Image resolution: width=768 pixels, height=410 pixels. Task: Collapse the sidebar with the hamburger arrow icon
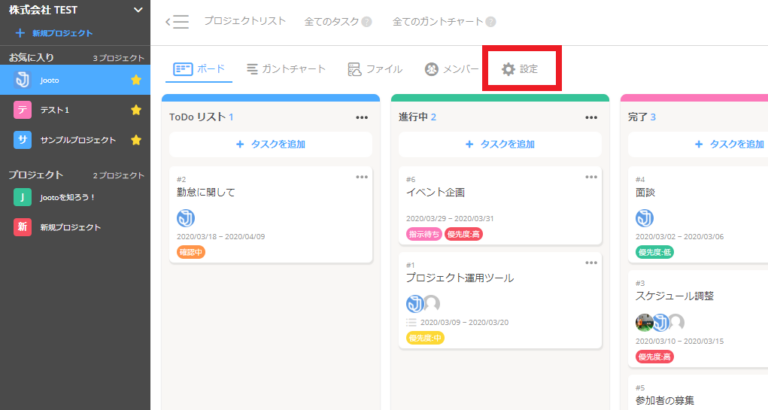click(x=177, y=21)
